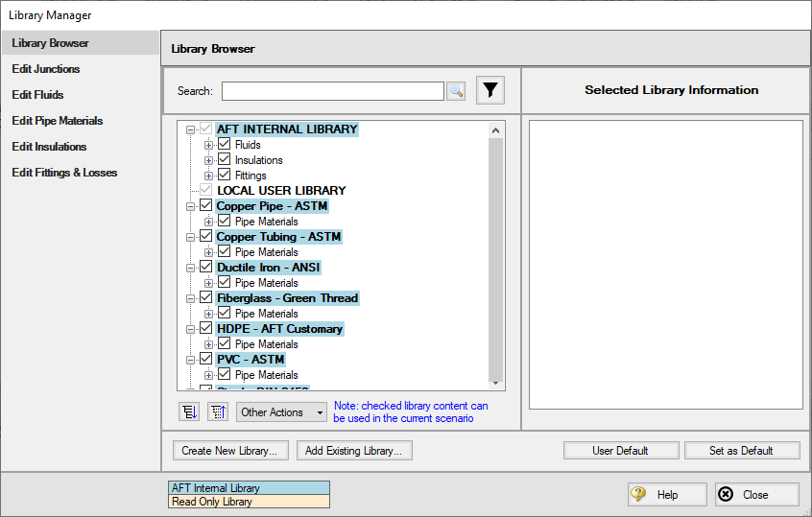Image resolution: width=812 pixels, height=517 pixels.
Task: Click the library tree scrollbar thumb
Action: 495,259
